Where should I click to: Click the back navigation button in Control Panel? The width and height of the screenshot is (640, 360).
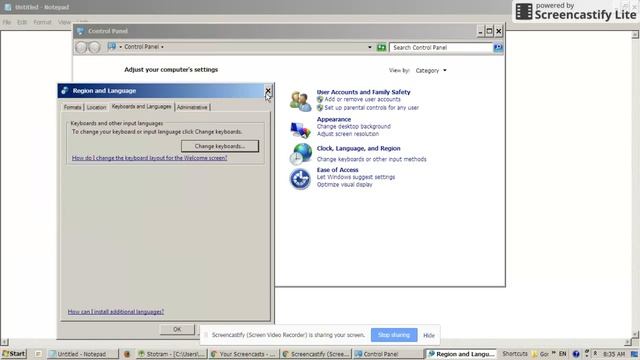[81, 47]
